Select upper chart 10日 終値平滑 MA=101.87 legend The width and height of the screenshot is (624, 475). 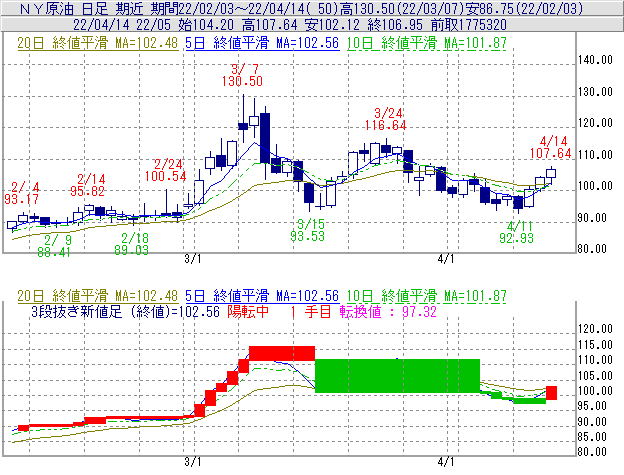tap(427, 43)
